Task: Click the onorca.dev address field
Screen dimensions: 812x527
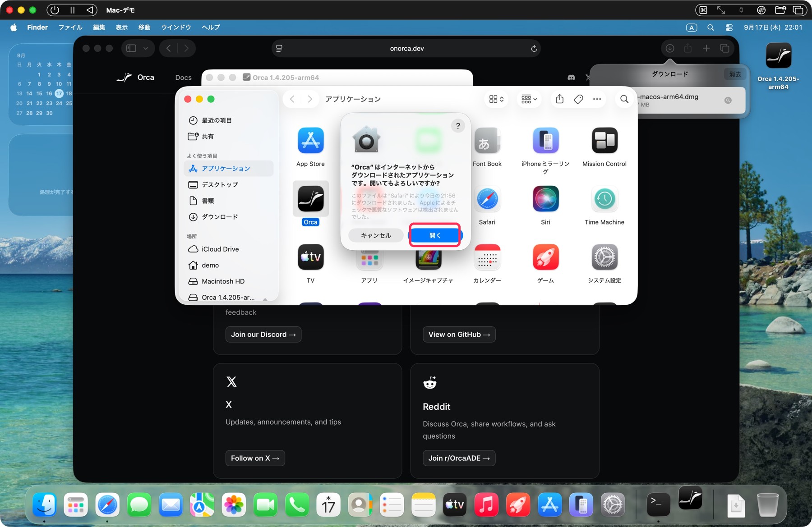Action: [x=406, y=48]
